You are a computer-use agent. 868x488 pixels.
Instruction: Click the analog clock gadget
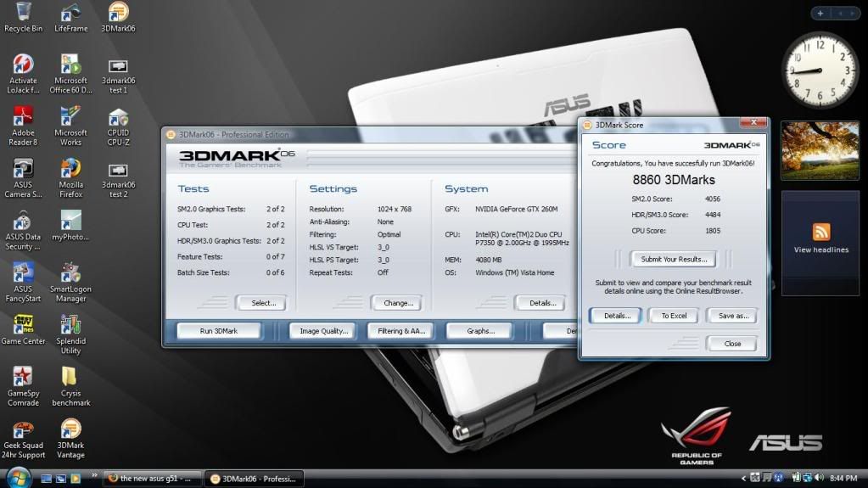(x=820, y=70)
